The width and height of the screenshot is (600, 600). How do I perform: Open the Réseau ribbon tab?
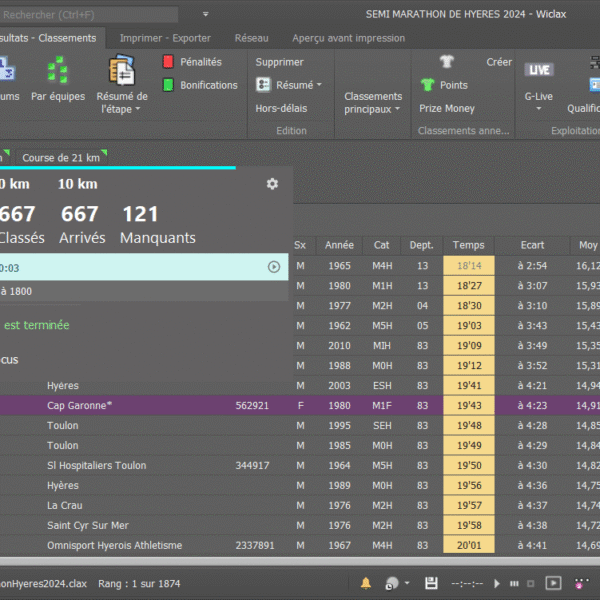251,38
